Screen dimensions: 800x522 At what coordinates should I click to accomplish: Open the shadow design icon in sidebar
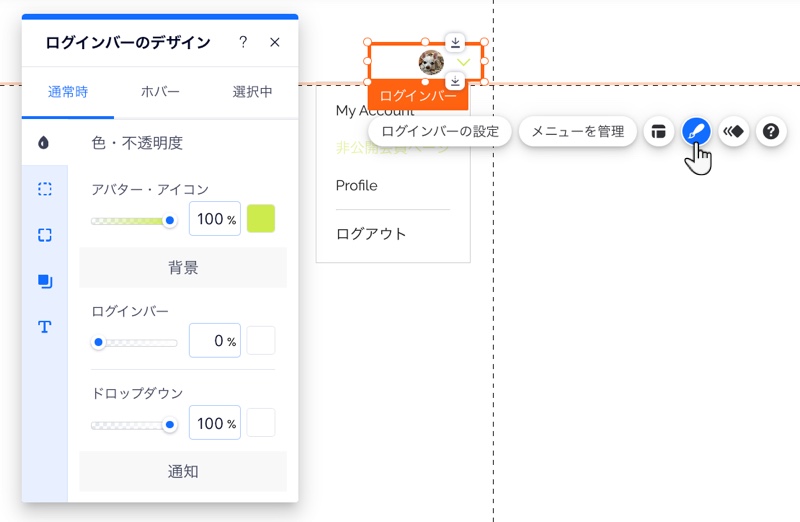click(x=45, y=281)
